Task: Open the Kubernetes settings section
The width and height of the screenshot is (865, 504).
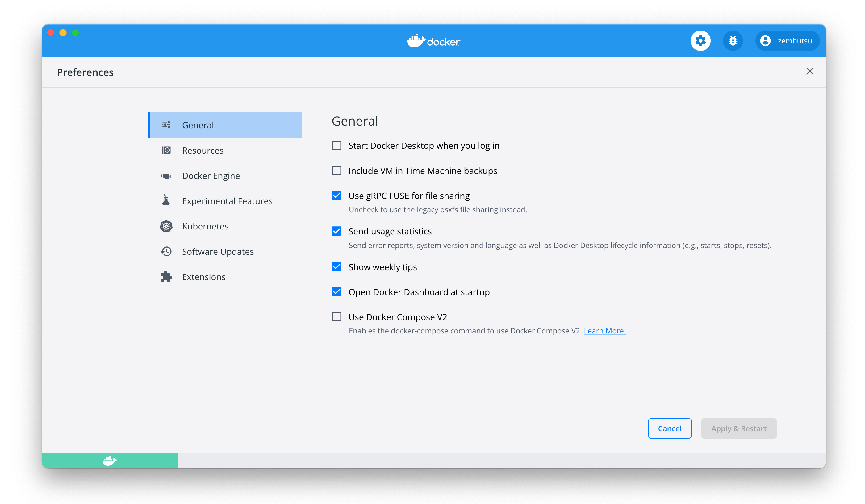Action: click(225, 226)
